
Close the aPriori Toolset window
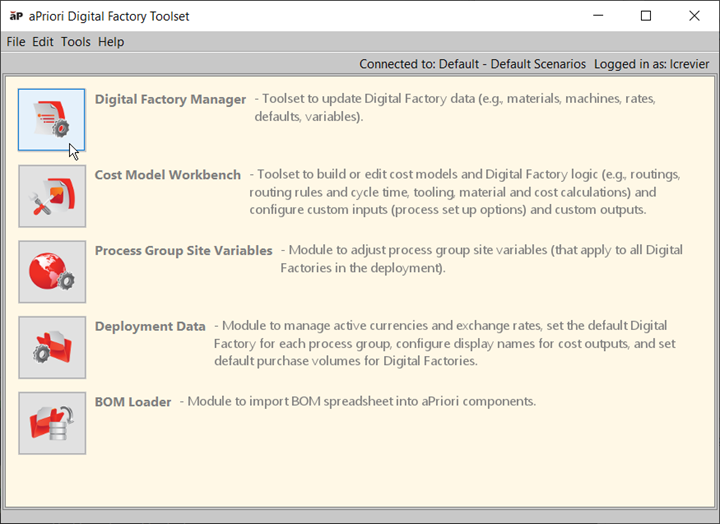694,16
